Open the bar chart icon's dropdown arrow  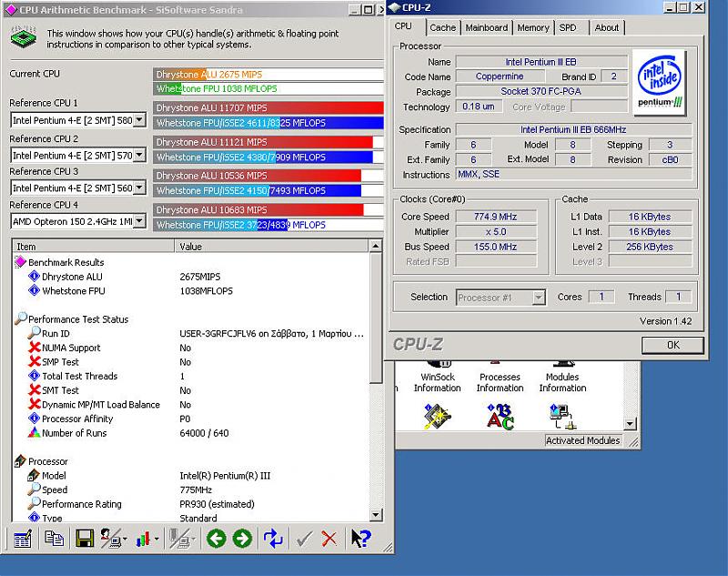coord(157,539)
